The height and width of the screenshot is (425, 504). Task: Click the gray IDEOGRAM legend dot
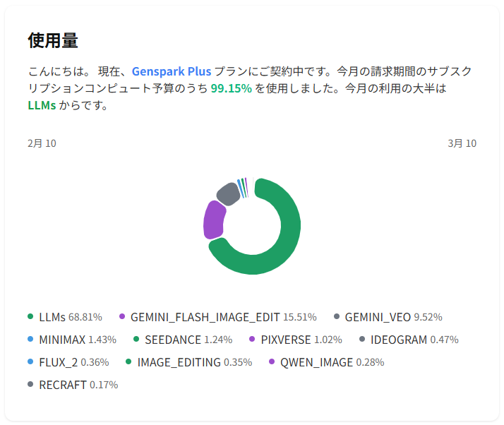coord(362,340)
